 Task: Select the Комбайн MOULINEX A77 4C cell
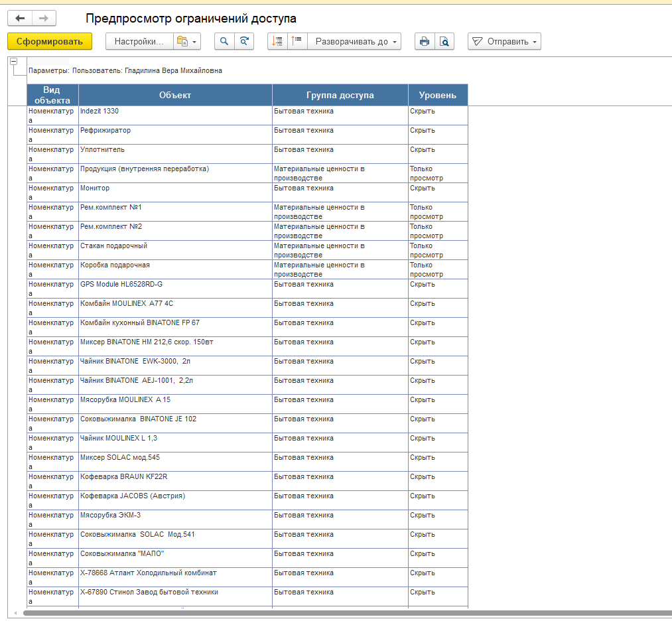[175, 309]
